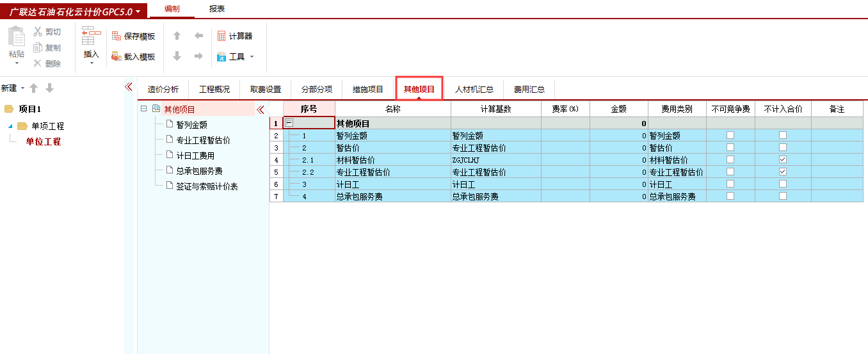868x354 pixels.
Task: Open the 费用汇总 tab
Action: [x=529, y=90]
